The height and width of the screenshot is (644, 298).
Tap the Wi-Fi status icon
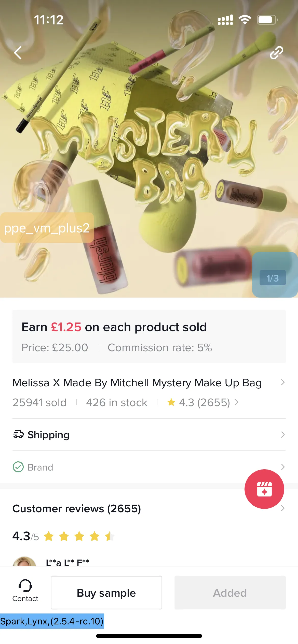tap(245, 20)
